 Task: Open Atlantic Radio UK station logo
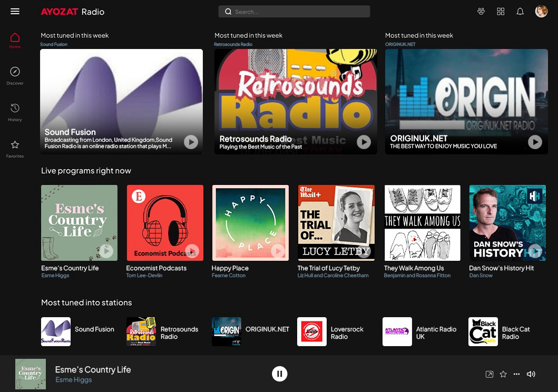pos(397,331)
